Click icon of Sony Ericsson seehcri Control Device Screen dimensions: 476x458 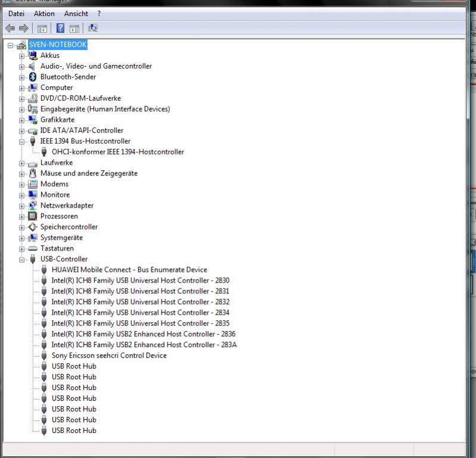[44, 355]
